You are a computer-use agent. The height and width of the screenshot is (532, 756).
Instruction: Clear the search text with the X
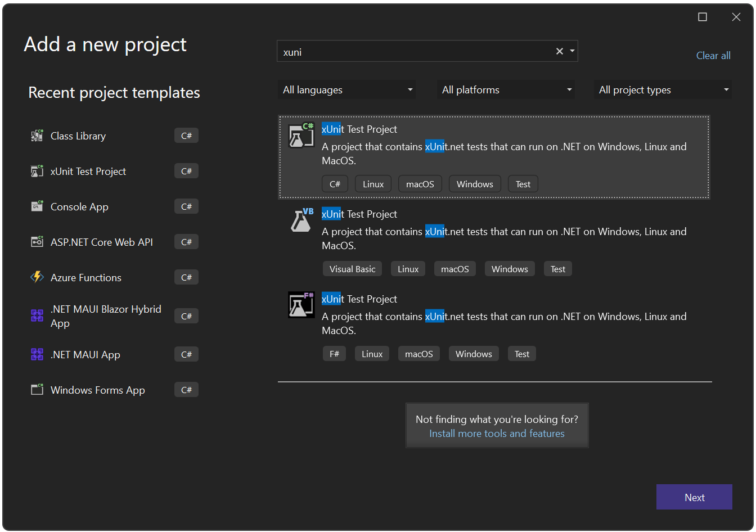coord(560,52)
